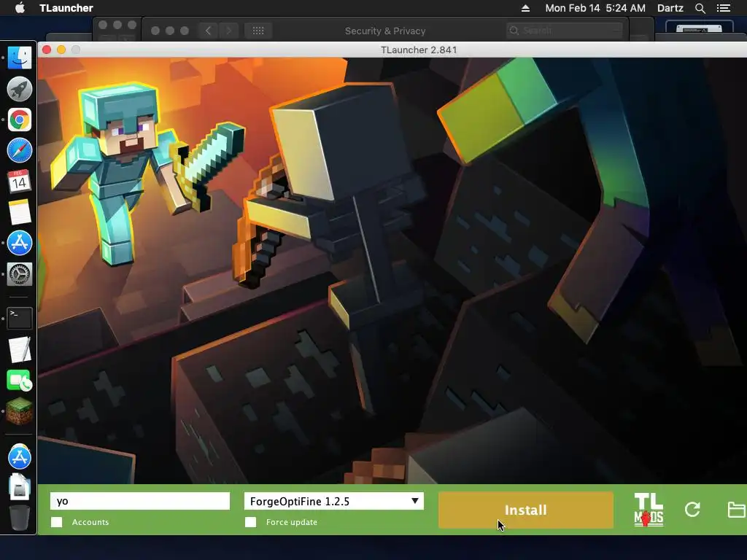The width and height of the screenshot is (747, 560).
Task: Click the refresh arrow icon in TLauncher
Action: [692, 510]
